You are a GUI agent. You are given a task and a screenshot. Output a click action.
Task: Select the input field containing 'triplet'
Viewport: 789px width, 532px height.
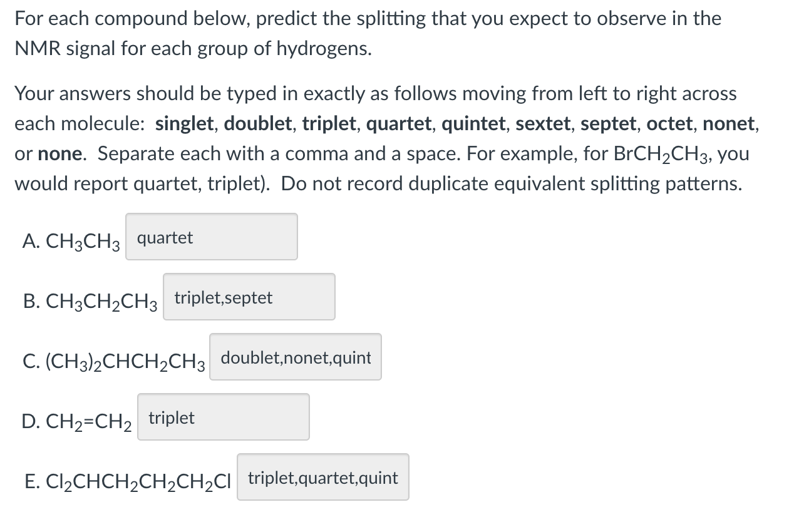click(x=223, y=417)
